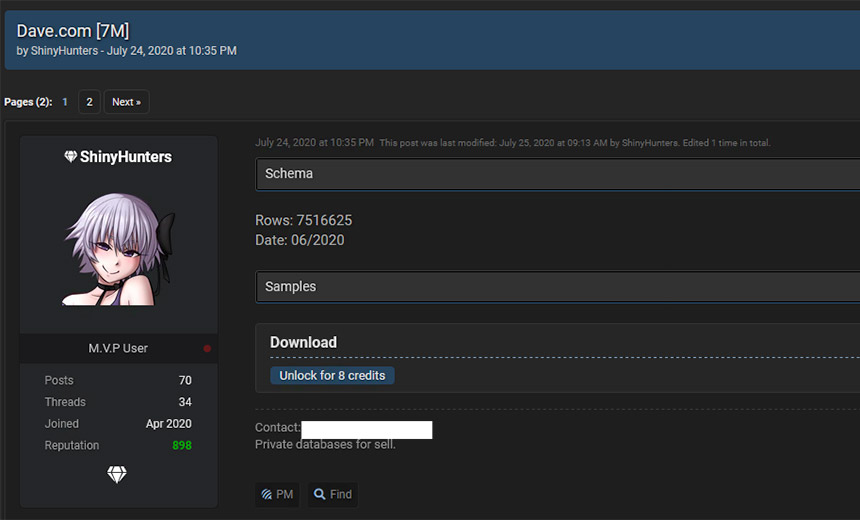Click the Private databases for sell text
860x520 pixels.
(325, 445)
